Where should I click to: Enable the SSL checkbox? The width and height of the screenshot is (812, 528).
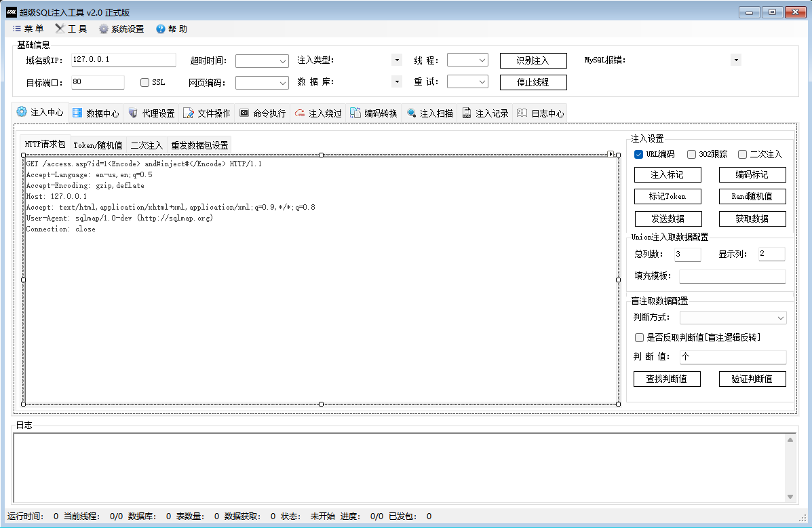(x=145, y=82)
